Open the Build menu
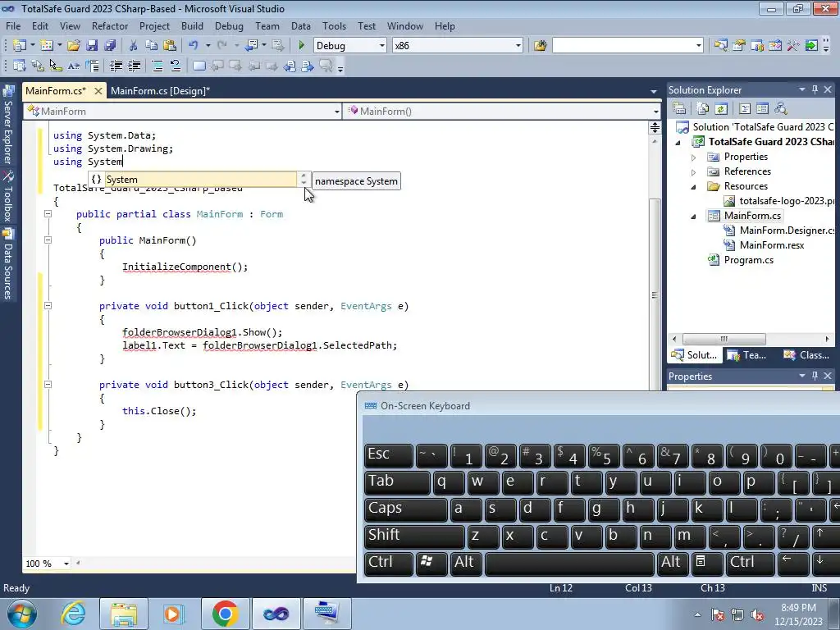This screenshot has width=840, height=630. point(192,25)
